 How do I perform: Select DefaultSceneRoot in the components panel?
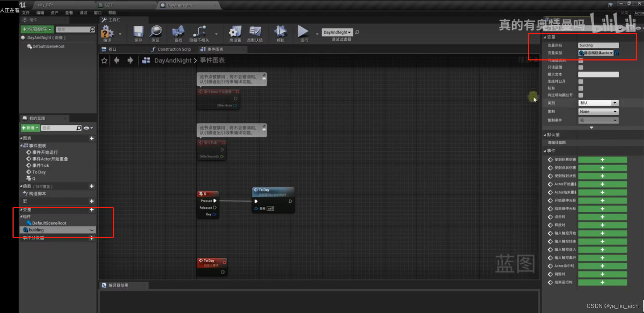coord(48,47)
